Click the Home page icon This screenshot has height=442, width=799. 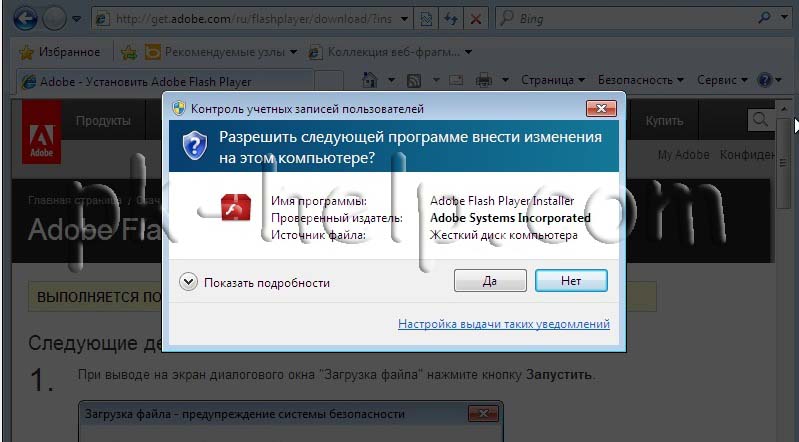[369, 80]
